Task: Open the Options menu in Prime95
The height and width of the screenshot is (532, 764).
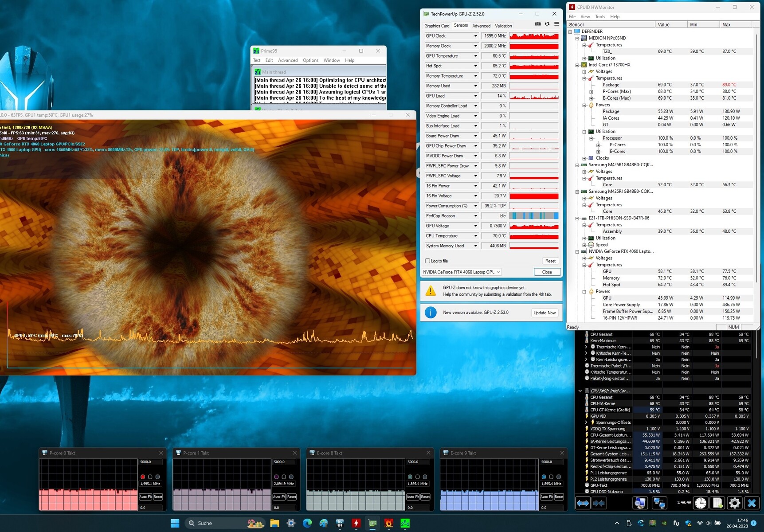Action: (310, 60)
